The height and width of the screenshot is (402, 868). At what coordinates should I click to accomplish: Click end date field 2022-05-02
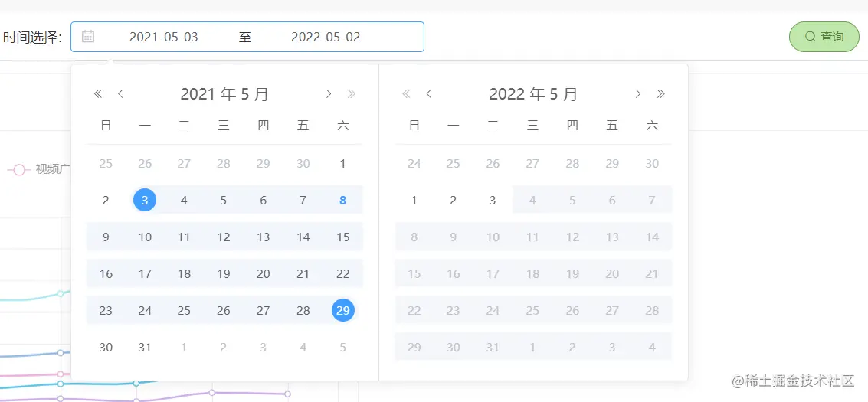pos(326,37)
